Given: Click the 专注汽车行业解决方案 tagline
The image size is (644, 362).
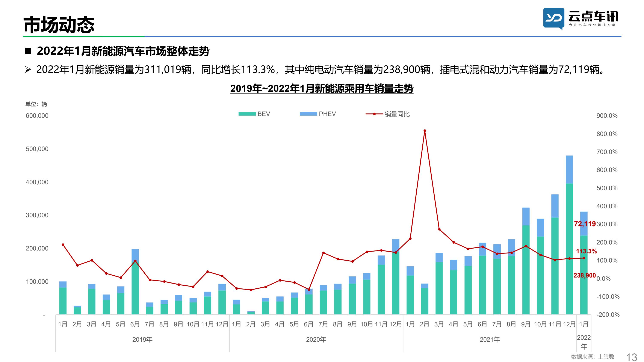Looking at the screenshot, I should tap(592, 25).
